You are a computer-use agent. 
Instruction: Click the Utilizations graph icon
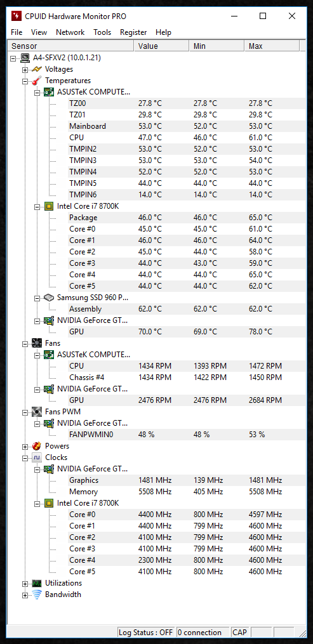point(37,583)
